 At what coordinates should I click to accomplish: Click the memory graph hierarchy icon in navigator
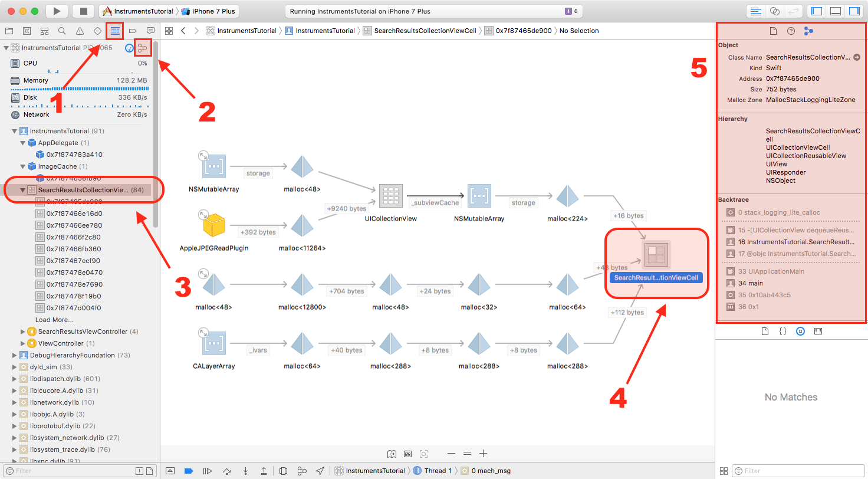tap(142, 48)
